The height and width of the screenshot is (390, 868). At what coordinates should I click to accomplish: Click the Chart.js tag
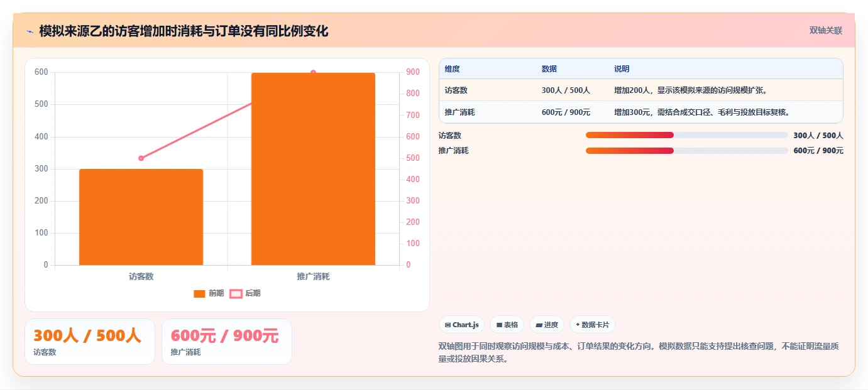tap(461, 325)
